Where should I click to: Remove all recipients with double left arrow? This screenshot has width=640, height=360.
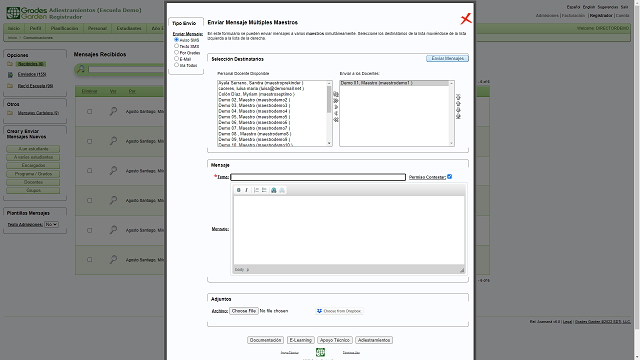click(336, 120)
